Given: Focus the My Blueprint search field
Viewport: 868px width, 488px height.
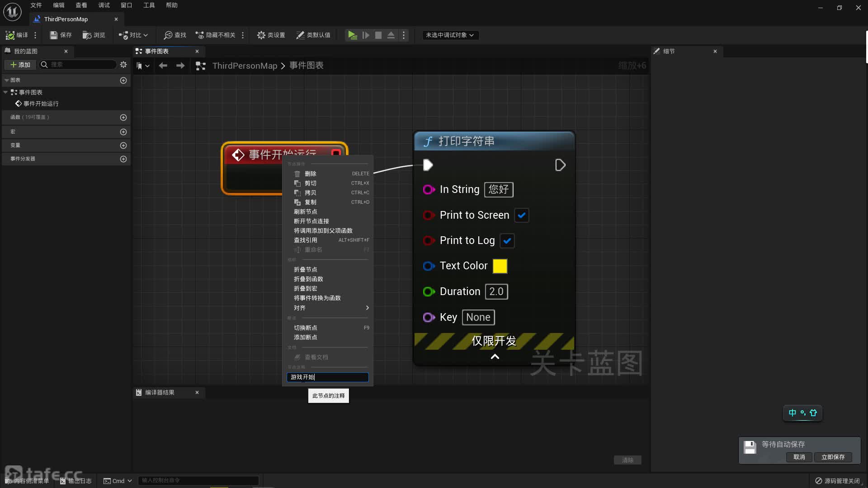Looking at the screenshot, I should pos(78,65).
